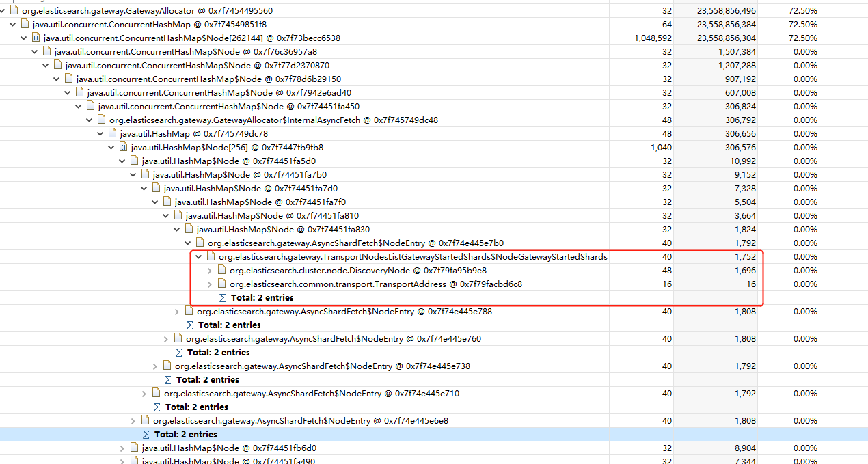The width and height of the screenshot is (868, 464).
Task: Click the icon of NodeEntry @ 0x7f74e445e788
Action: (189, 312)
